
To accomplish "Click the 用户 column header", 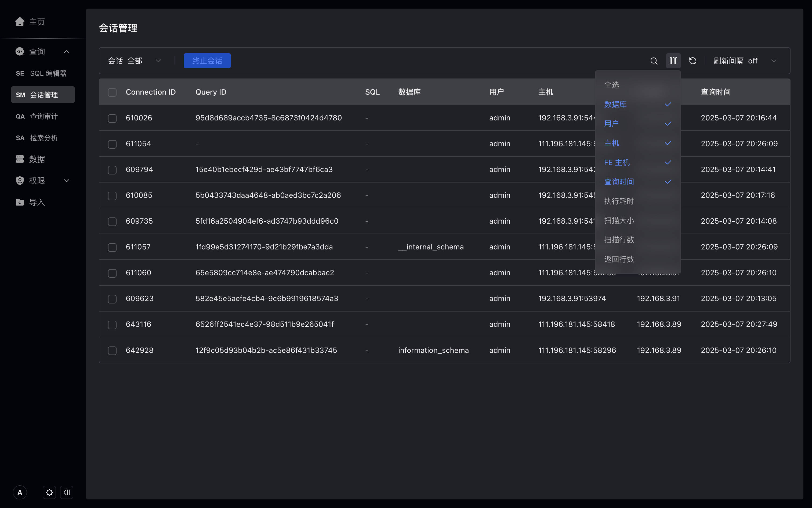I will point(496,92).
